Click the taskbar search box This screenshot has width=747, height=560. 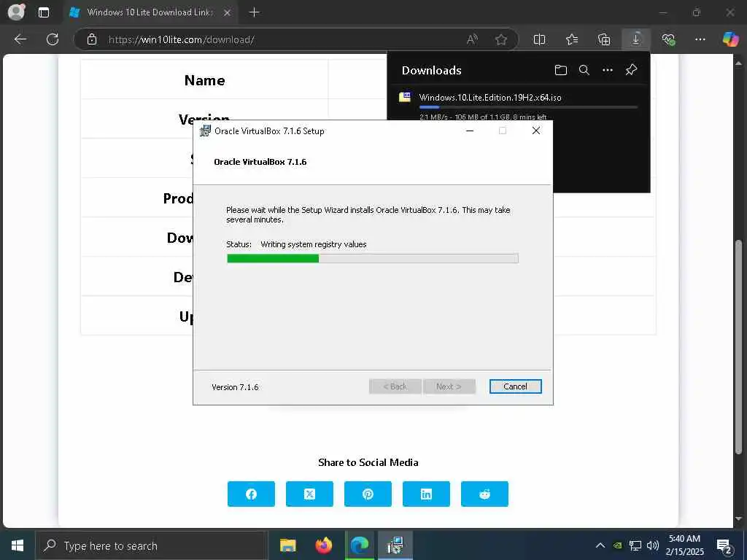click(151, 545)
